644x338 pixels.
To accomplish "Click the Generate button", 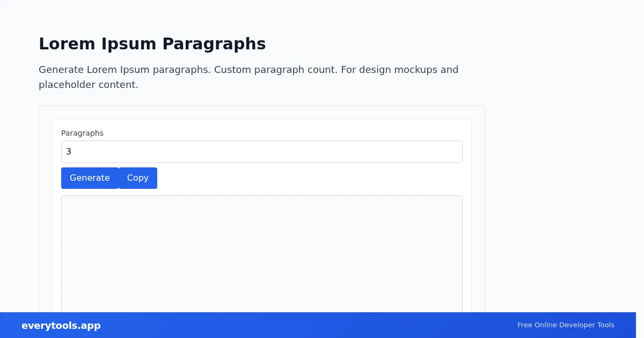I will (90, 178).
